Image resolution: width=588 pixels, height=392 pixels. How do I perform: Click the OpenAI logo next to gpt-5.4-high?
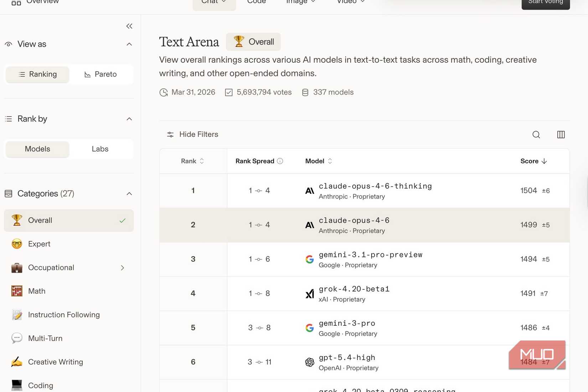309,362
